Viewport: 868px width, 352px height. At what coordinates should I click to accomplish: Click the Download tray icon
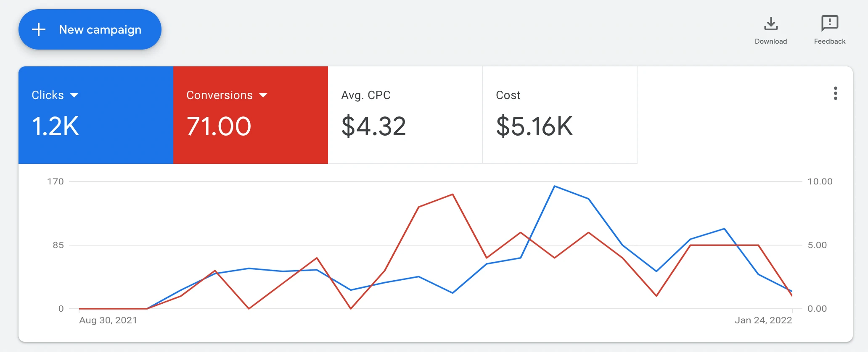point(771,24)
